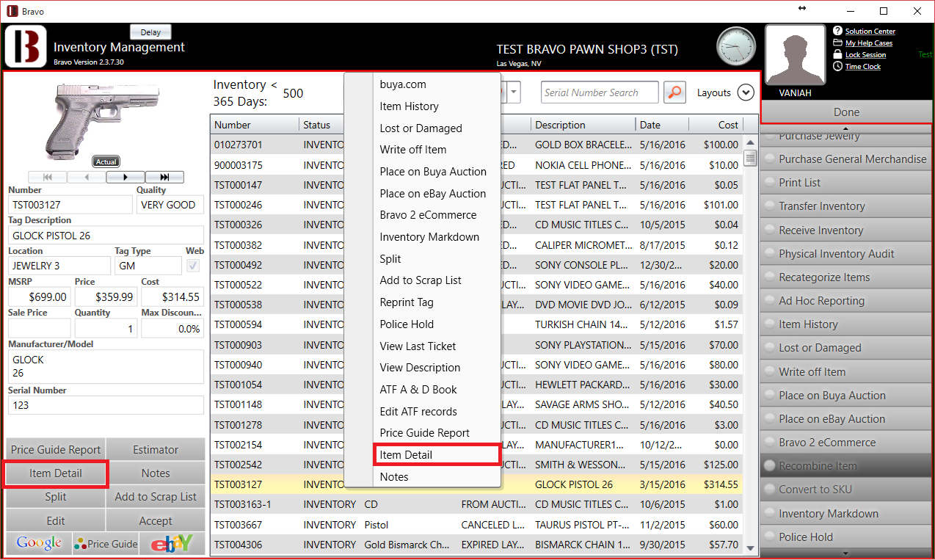Click the Bravo logo in the header
This screenshot has width=935, height=560.
click(26, 46)
